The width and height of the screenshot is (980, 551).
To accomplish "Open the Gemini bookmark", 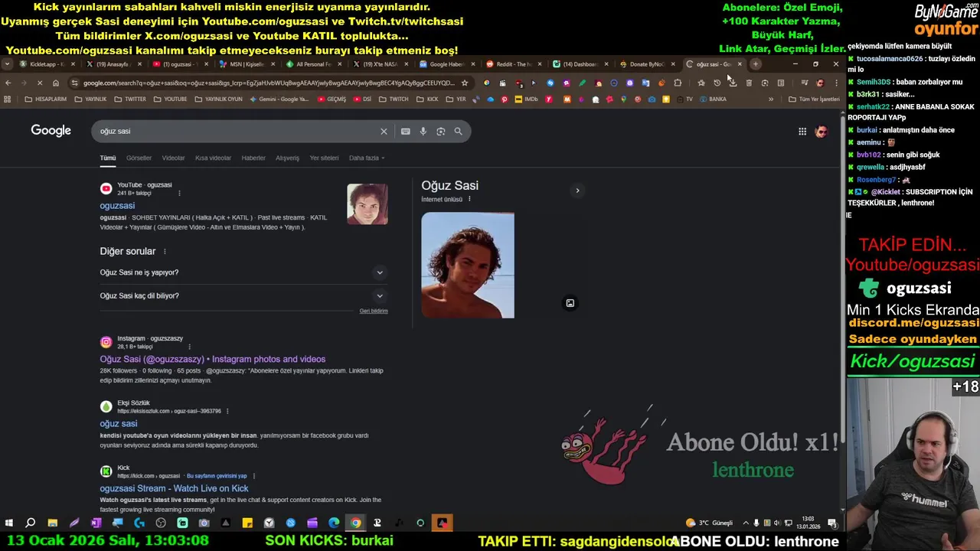I will click(x=279, y=99).
